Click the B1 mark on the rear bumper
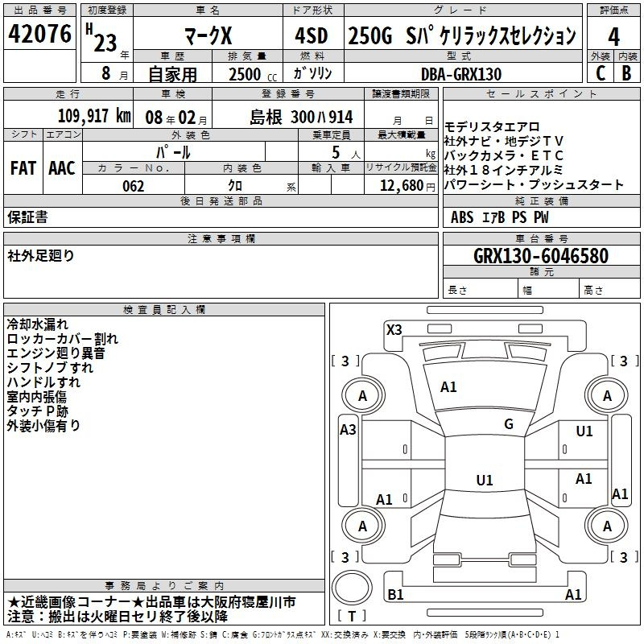Viewport: 644px width, 644px height. pos(395,595)
